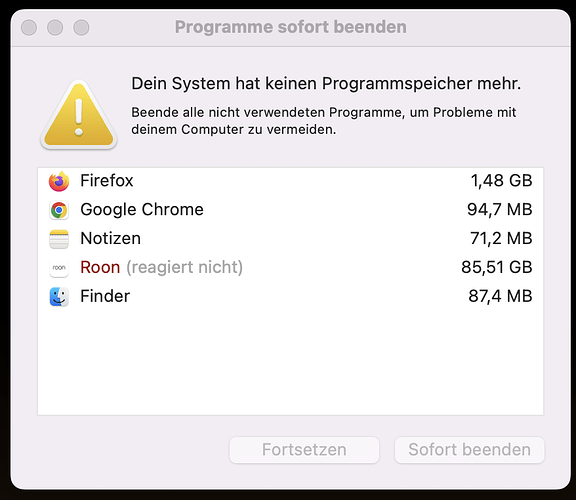Viewport: 576px width, 500px height.
Task: Click the window minimize button
Action: (55, 28)
